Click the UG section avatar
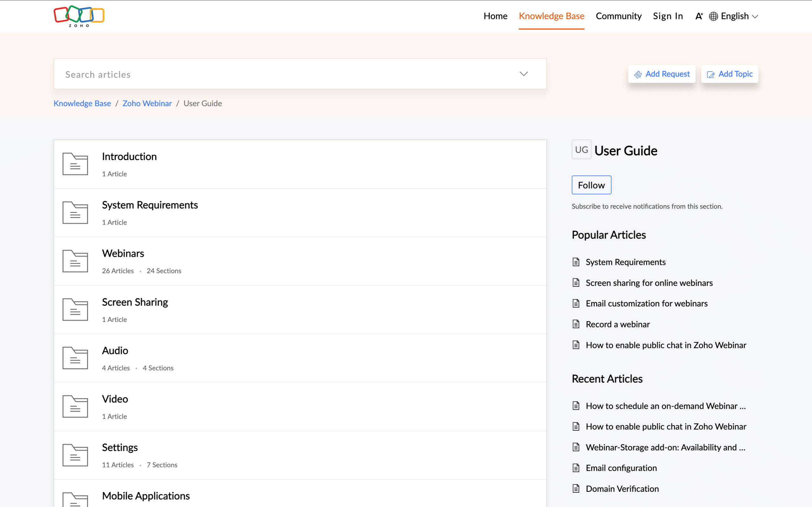The width and height of the screenshot is (812, 507). [x=581, y=149]
